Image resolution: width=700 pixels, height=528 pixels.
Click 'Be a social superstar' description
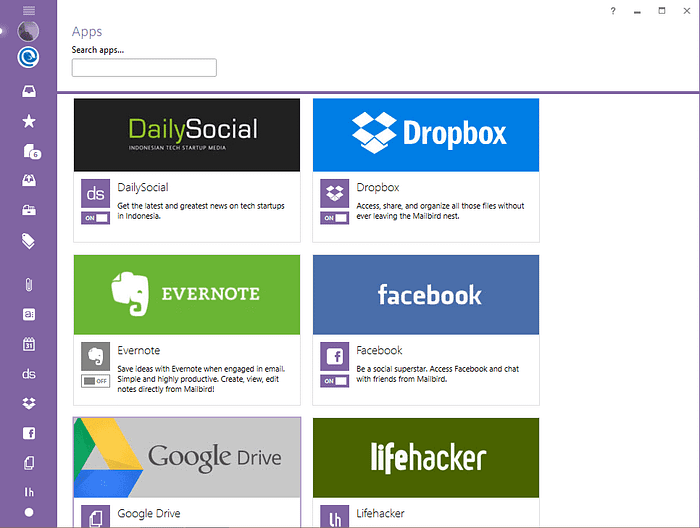[x=438, y=374]
